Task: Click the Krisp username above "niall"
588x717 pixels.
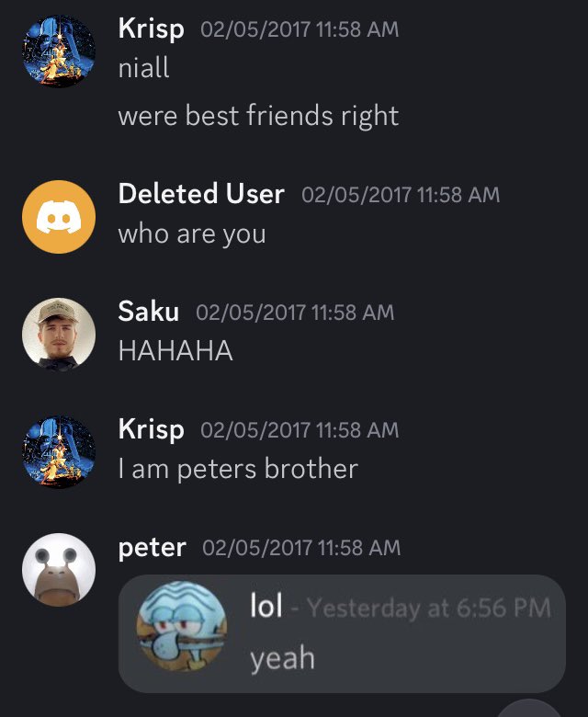Action: [x=151, y=28]
